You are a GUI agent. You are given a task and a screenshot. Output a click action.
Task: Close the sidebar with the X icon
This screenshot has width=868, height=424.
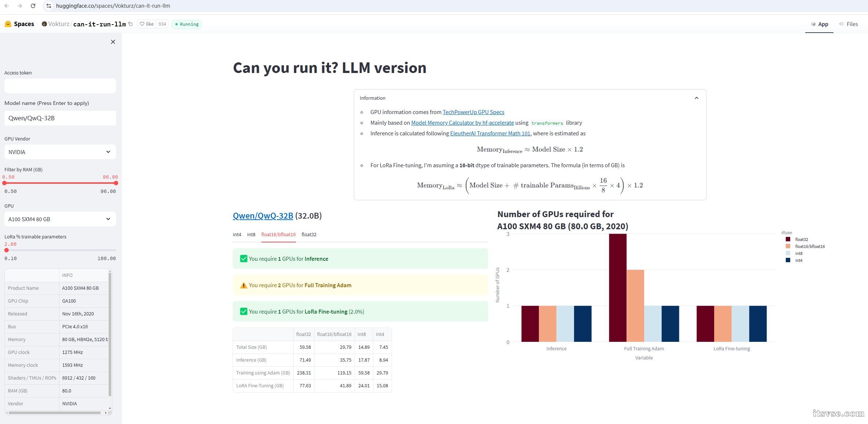[113, 42]
